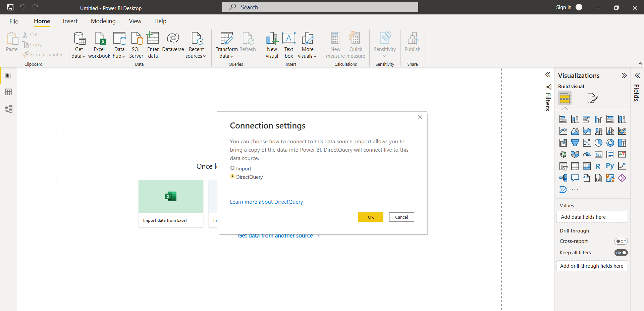Select the Power Apps visual
The image size is (644, 311).
[x=622, y=178]
